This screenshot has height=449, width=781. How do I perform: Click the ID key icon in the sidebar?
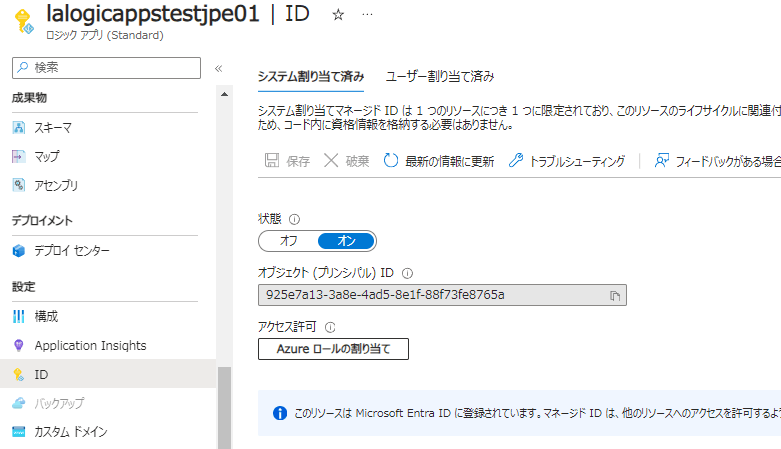18,374
